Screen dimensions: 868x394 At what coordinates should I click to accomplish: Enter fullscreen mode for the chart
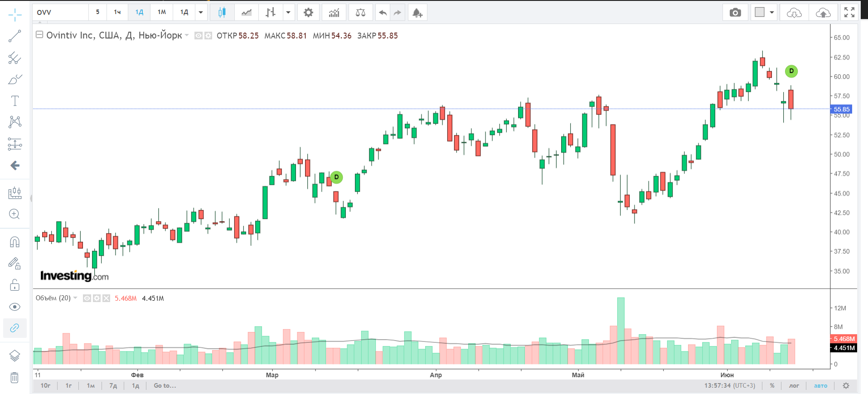point(849,13)
